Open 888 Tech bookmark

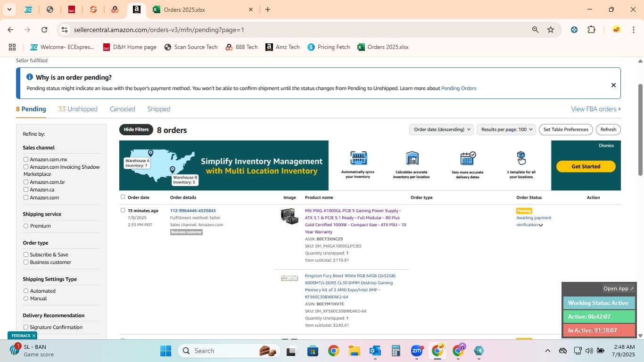pos(241,47)
